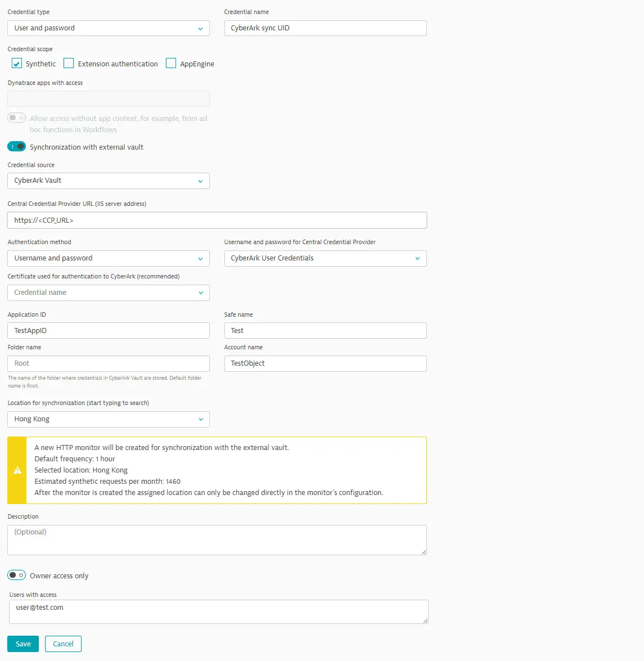Open the Authentication method dropdown
This screenshot has height=661, width=644.
tap(108, 258)
